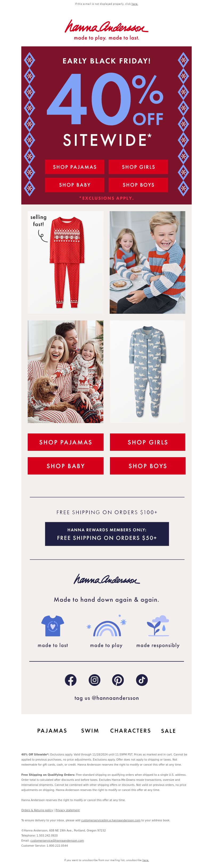Open the Swim footer navigation item

[x=90, y=730]
